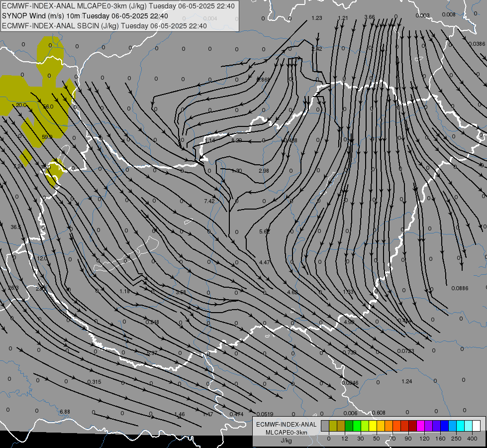Image resolution: width=487 pixels, height=448 pixels.
Task: Select the gray legend color swatch
Action: pos(325,426)
